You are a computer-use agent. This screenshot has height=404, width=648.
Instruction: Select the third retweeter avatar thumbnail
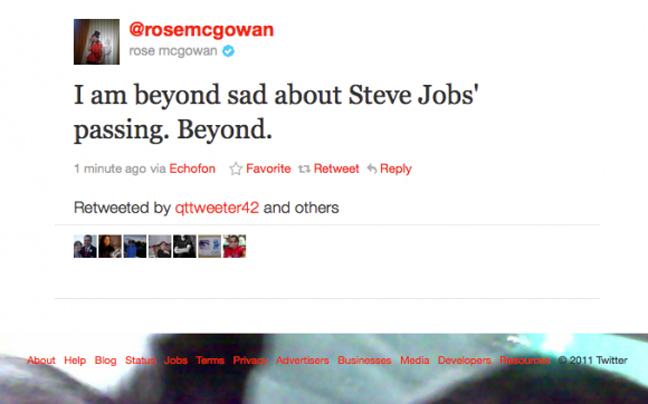[x=135, y=246]
